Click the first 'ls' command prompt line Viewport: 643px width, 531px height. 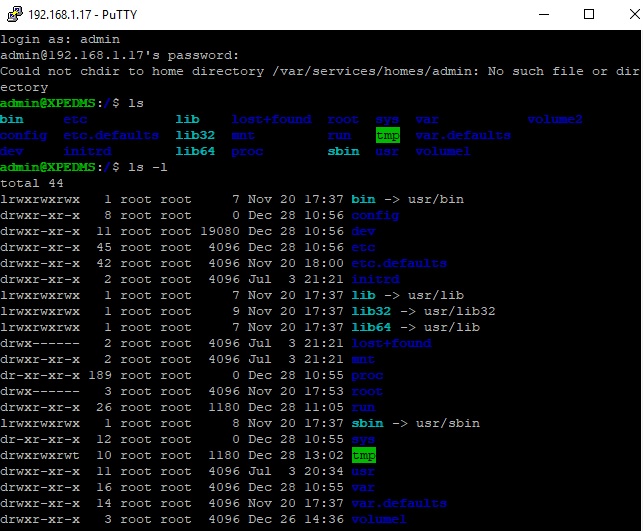[x=72, y=103]
